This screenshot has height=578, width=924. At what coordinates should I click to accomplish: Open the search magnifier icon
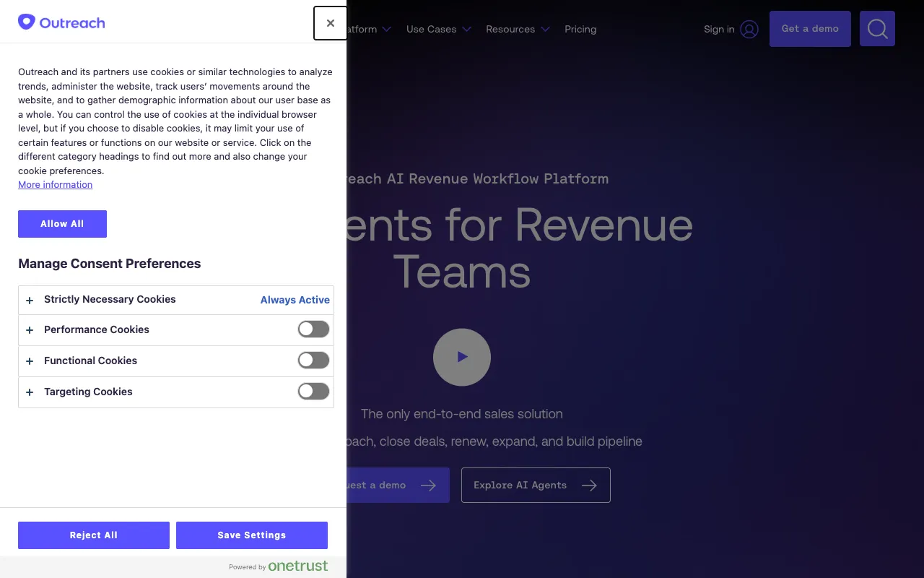coord(877,29)
